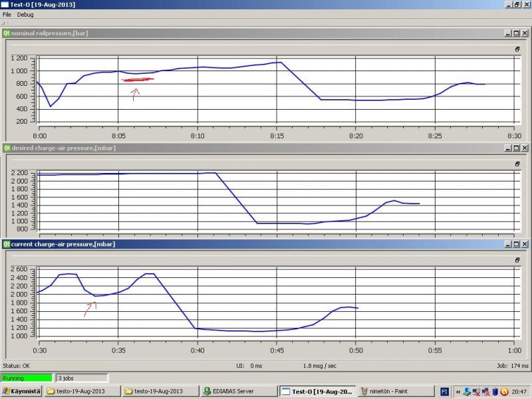This screenshot has width=532, height=399.
Task: Maximize the nominal railpressure subwindow
Action: 516,33
